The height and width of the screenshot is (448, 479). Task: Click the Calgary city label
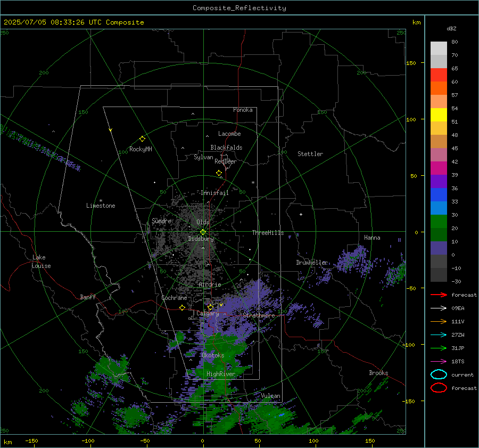(x=208, y=313)
